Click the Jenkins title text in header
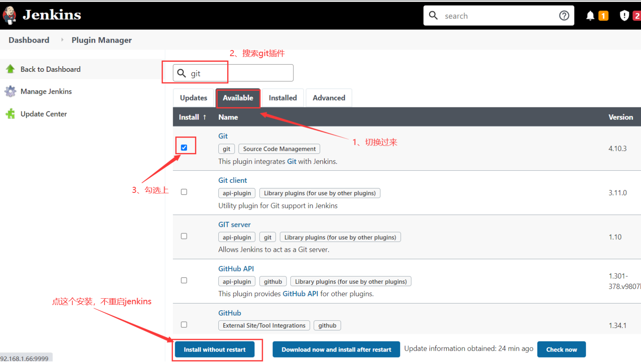Image resolution: width=641 pixels, height=364 pixels. 52,15
